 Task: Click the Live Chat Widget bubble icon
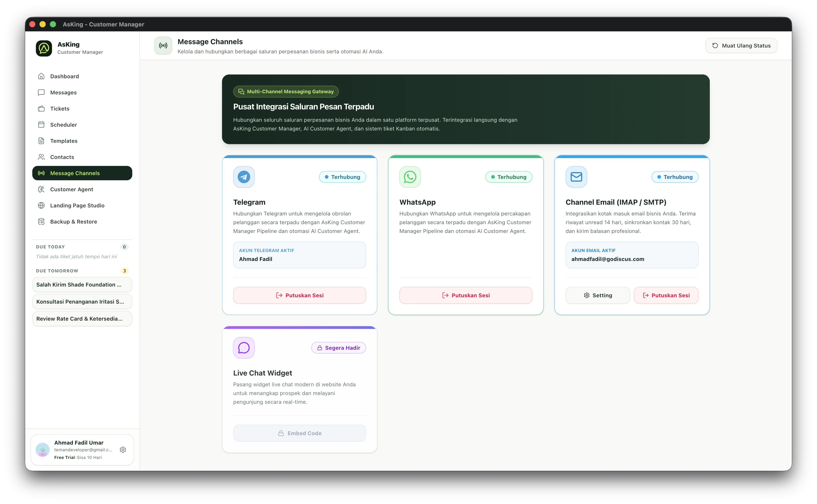pos(244,348)
